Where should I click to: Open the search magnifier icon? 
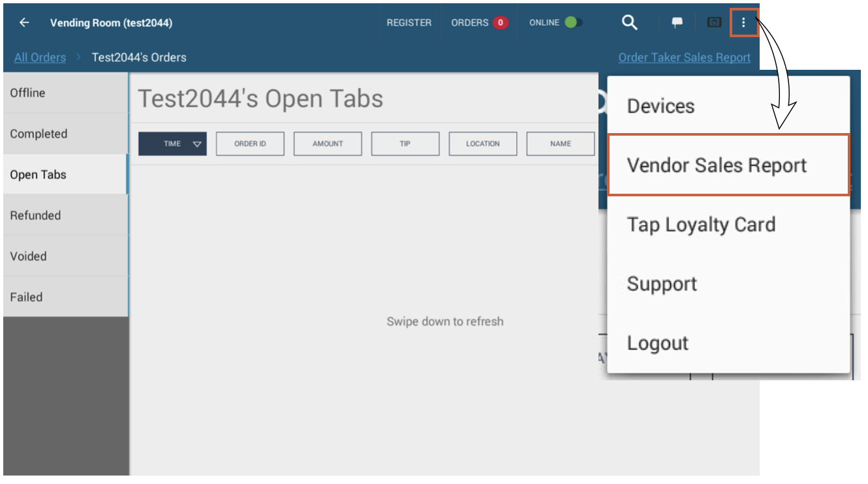pos(629,23)
